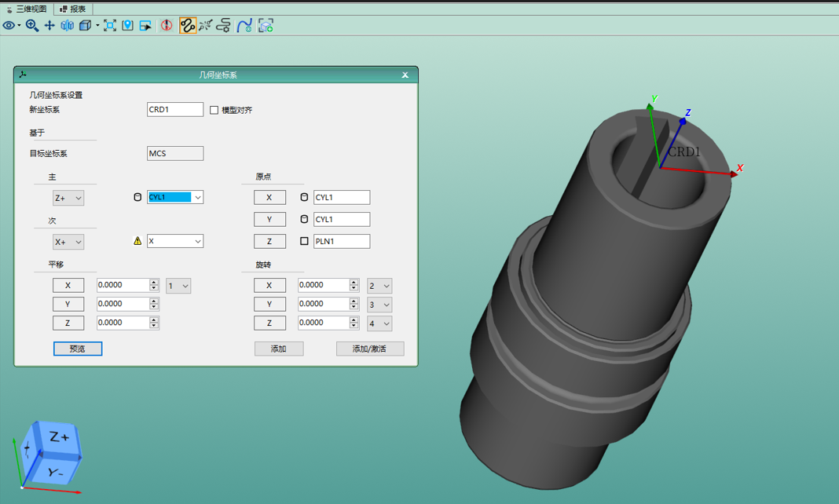839x504 pixels.
Task: Enable the 模型对齐 checkbox
Action: [214, 110]
